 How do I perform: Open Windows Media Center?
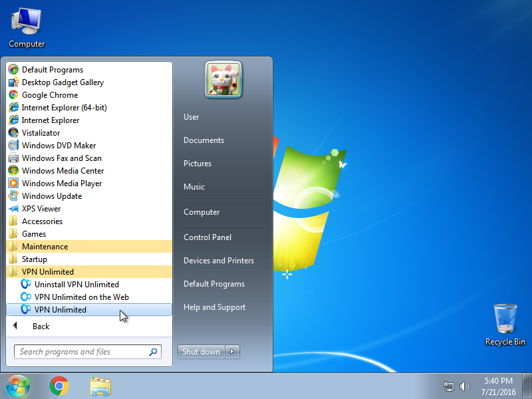coord(89,171)
